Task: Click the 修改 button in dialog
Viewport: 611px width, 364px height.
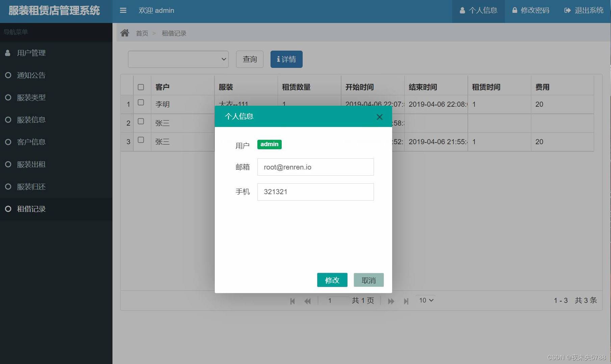Action: [332, 280]
